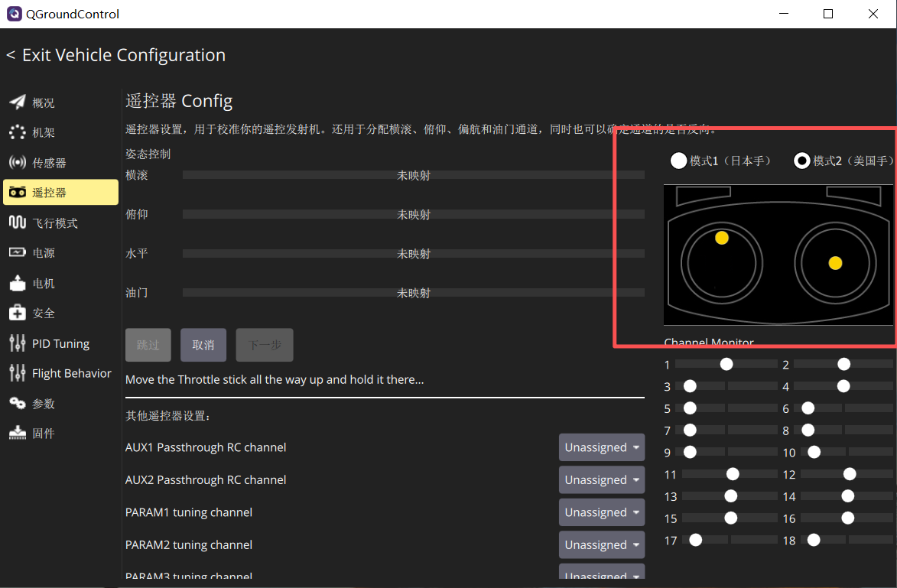Click the left stick yellow dot
Viewport: 897px width, 588px height.
coord(722,238)
